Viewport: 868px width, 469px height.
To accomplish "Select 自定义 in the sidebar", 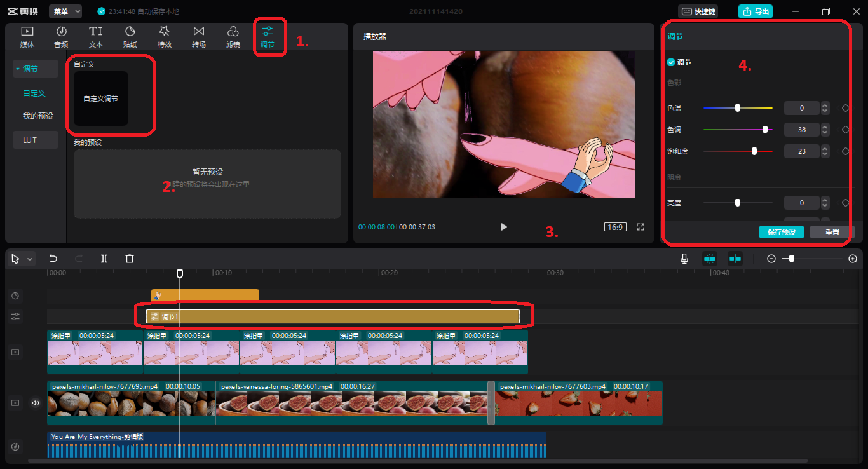I will (x=34, y=93).
